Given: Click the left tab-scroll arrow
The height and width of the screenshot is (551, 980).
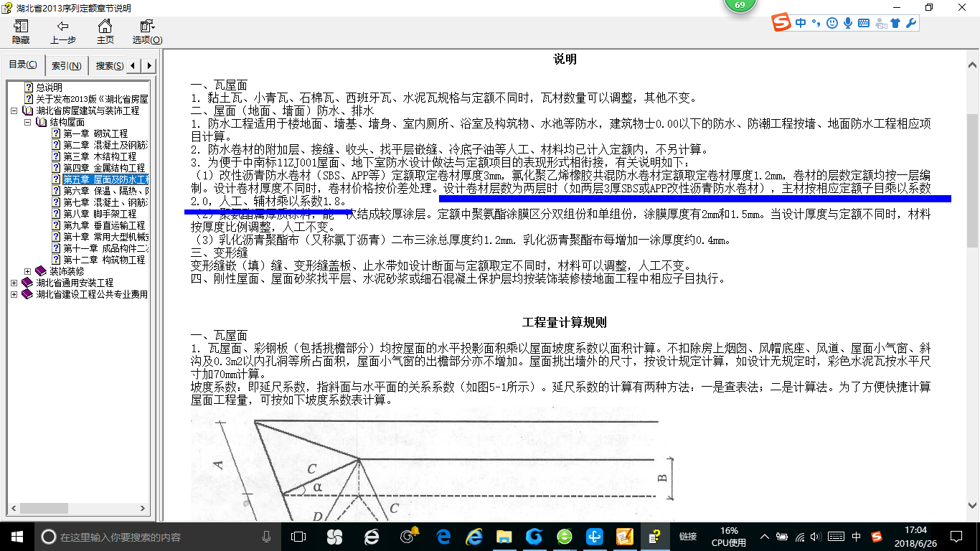Looking at the screenshot, I should point(135,66).
